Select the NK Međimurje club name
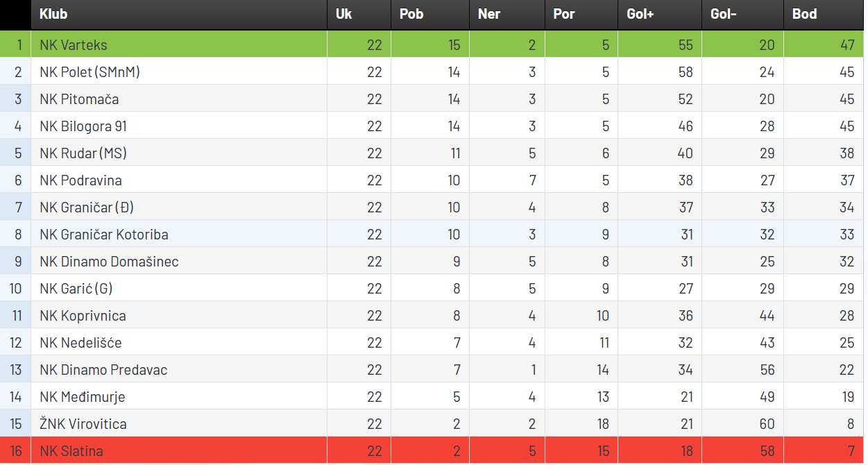868x465 pixels. pos(83,397)
